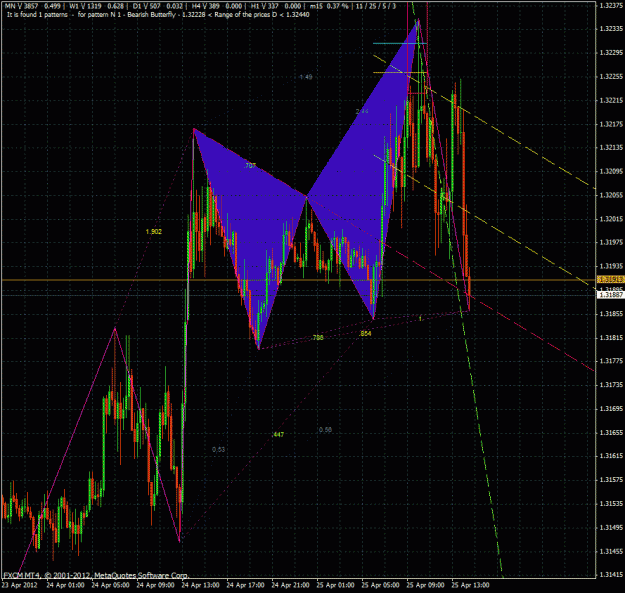This screenshot has height=593, width=625.
Task: Click the '11 / 25 / 5 / 3' header text
Action: pyautogui.click(x=376, y=6)
